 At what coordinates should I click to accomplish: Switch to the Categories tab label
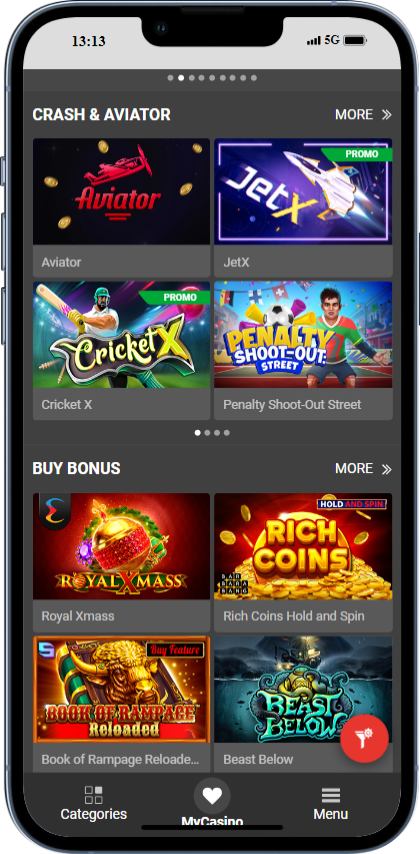click(94, 814)
